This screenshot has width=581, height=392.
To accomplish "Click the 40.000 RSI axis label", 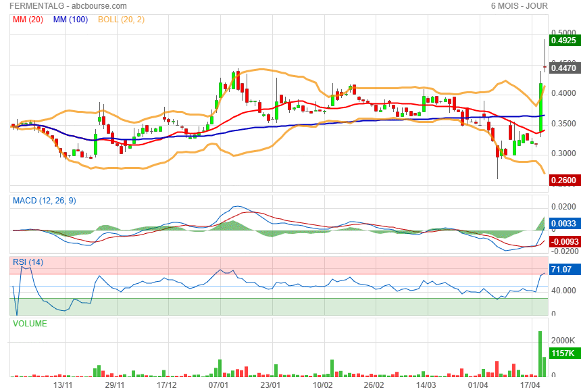I will (563, 291).
